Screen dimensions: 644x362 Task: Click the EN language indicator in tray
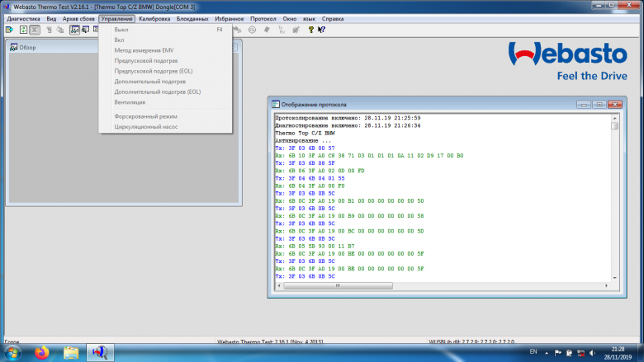click(533, 352)
